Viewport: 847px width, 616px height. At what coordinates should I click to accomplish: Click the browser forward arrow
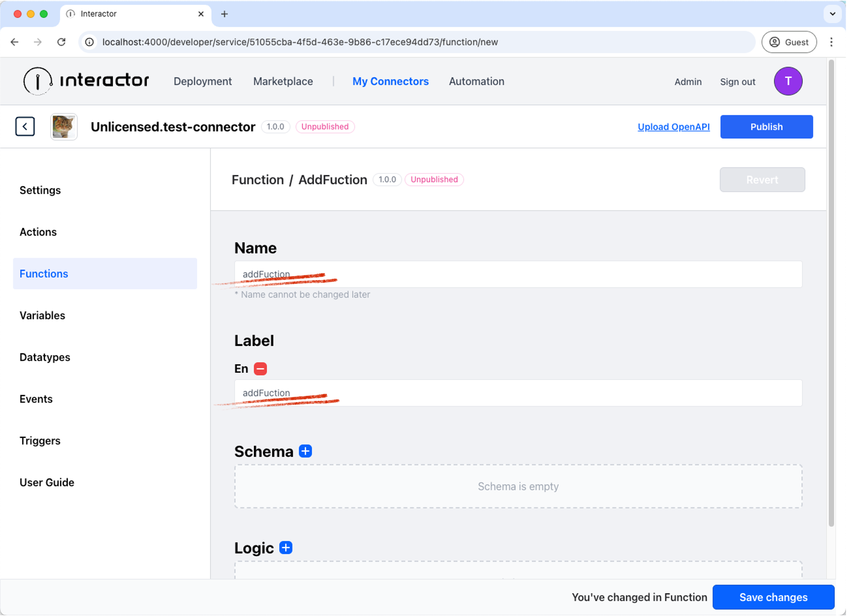pyautogui.click(x=38, y=42)
